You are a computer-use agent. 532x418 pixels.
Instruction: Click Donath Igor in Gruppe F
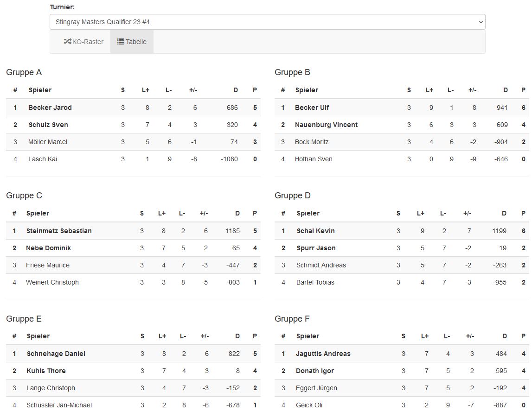pyautogui.click(x=314, y=371)
